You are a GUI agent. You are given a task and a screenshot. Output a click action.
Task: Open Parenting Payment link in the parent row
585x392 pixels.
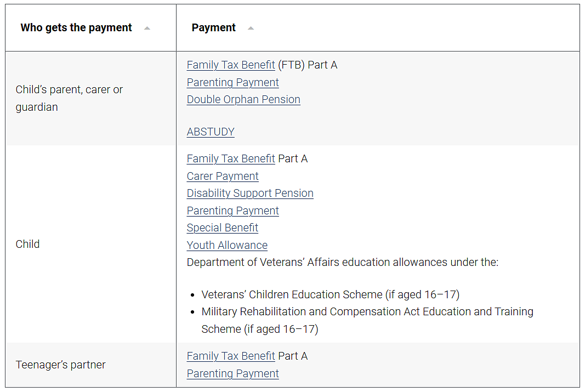click(233, 82)
